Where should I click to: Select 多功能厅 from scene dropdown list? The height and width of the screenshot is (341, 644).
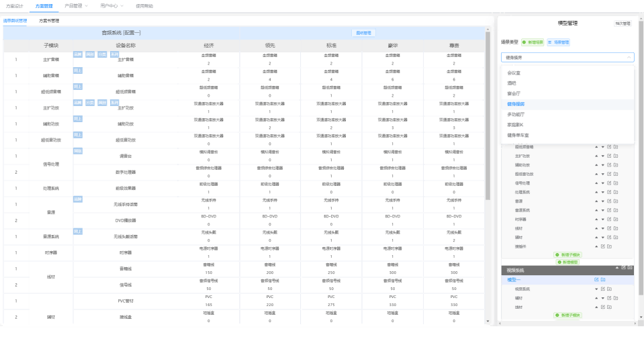(x=516, y=115)
